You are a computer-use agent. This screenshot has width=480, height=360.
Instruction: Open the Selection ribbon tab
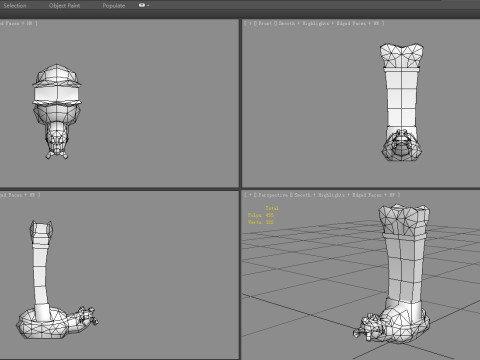point(15,6)
